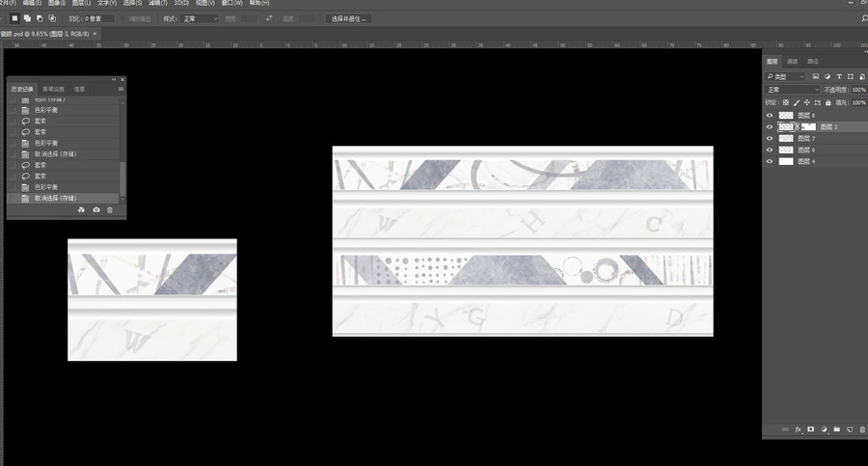This screenshot has height=466, width=868.
Task: Switch to the 画笔设置 tab
Action: 54,89
